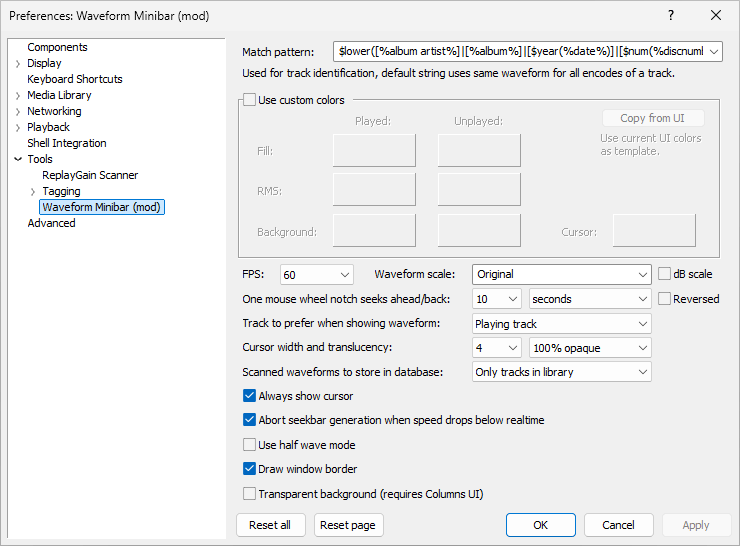Image resolution: width=740 pixels, height=546 pixels.
Task: Open ReplayGain Scanner preferences page
Action: tap(90, 175)
